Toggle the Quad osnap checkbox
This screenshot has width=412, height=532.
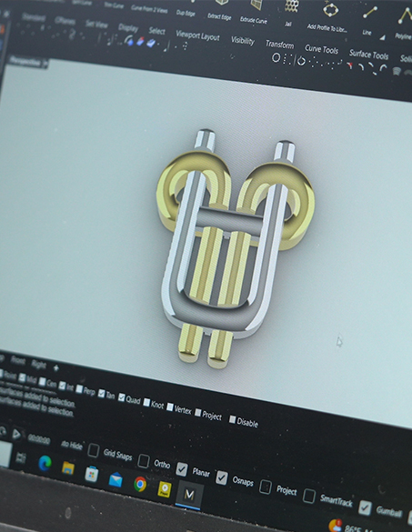[122, 397]
